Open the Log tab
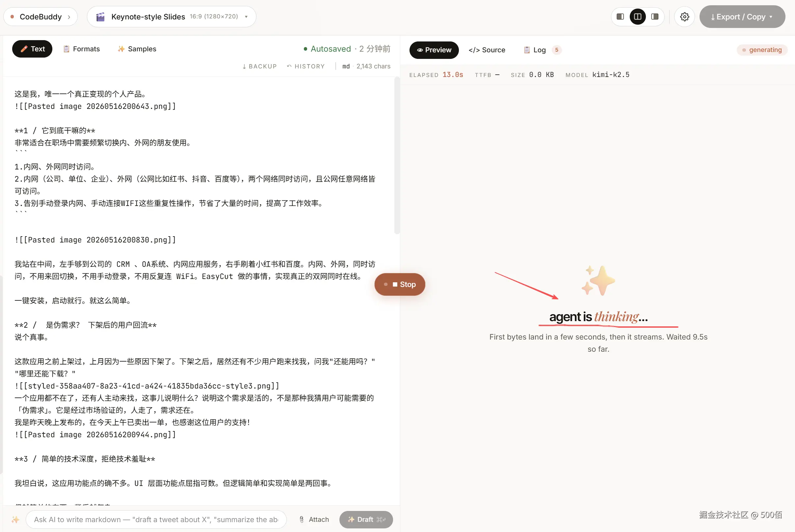The height and width of the screenshot is (532, 795). [542, 50]
